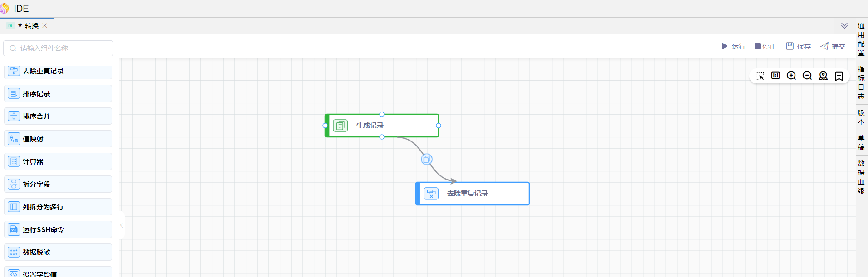The height and width of the screenshot is (277, 868).
Task: Save the workflow using 保存
Action: [798, 46]
